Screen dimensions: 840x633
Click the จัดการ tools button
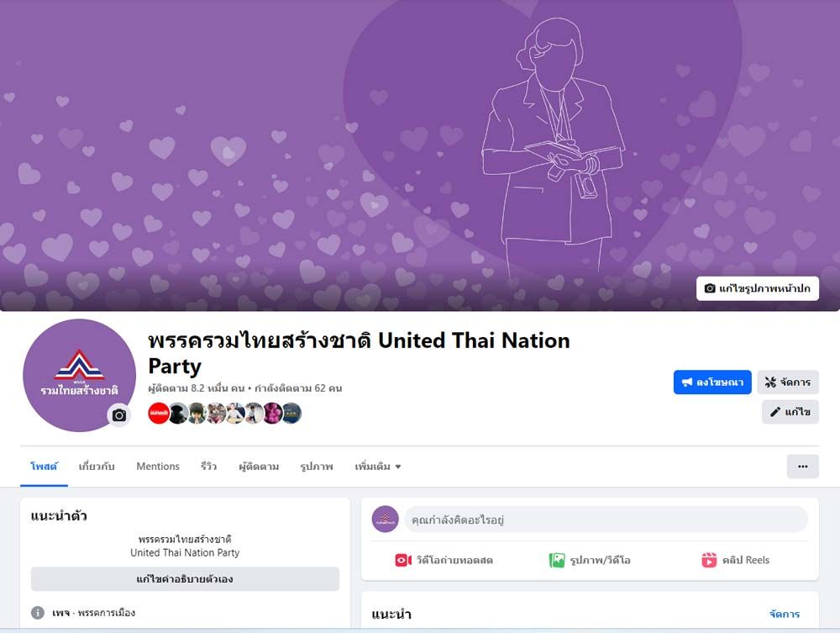pyautogui.click(x=788, y=382)
